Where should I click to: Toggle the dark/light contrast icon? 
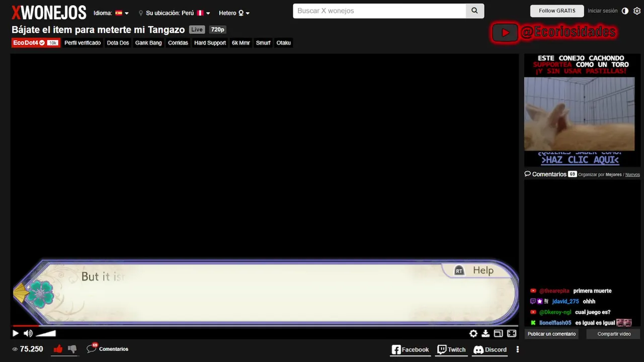tap(625, 11)
